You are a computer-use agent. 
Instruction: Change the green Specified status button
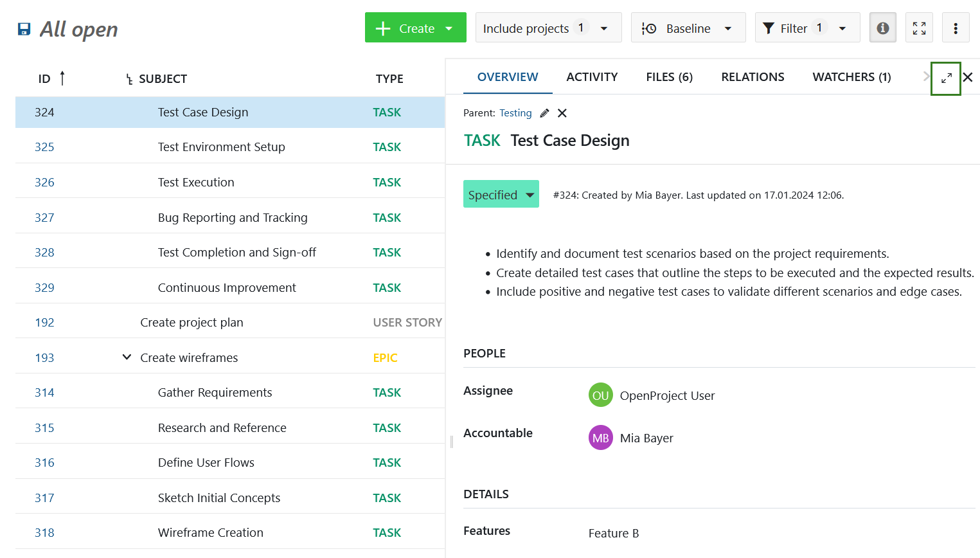pyautogui.click(x=501, y=195)
